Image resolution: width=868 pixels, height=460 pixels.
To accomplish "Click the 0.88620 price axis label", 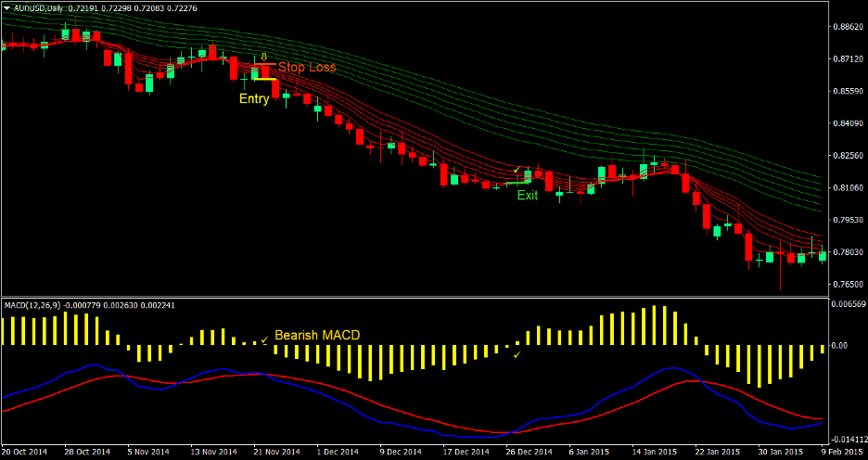I will (847, 26).
